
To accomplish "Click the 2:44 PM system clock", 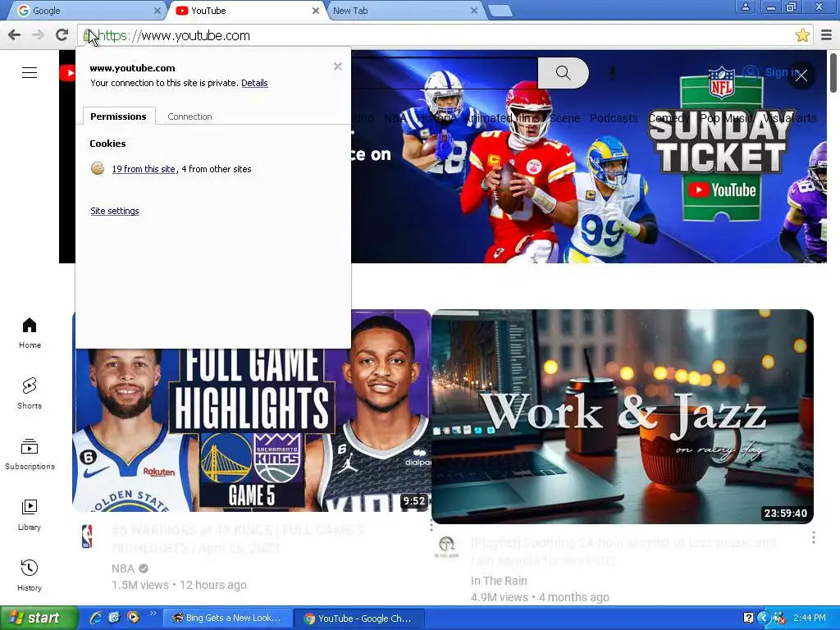I will point(810,619).
